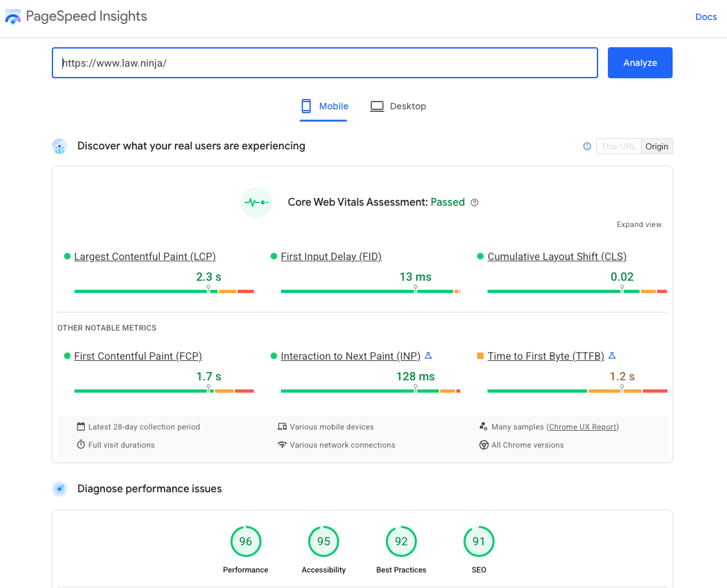Switch to the Mobile tab
727x588 pixels.
pyautogui.click(x=324, y=106)
